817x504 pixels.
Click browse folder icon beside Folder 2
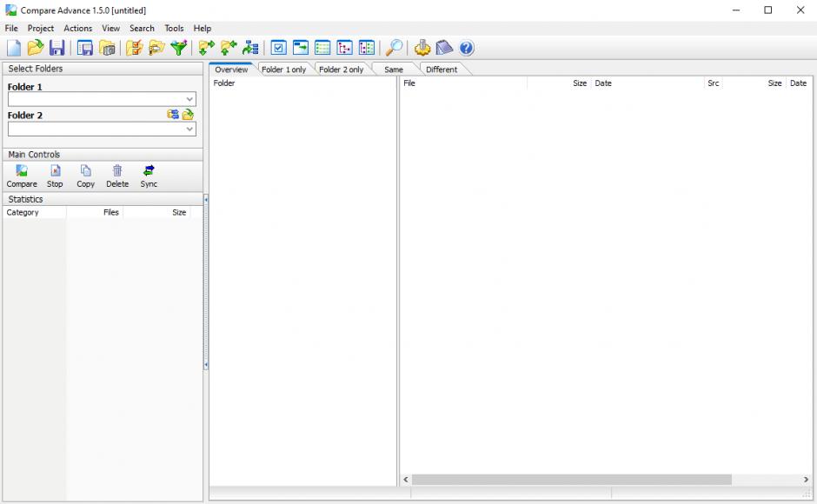coord(188,114)
